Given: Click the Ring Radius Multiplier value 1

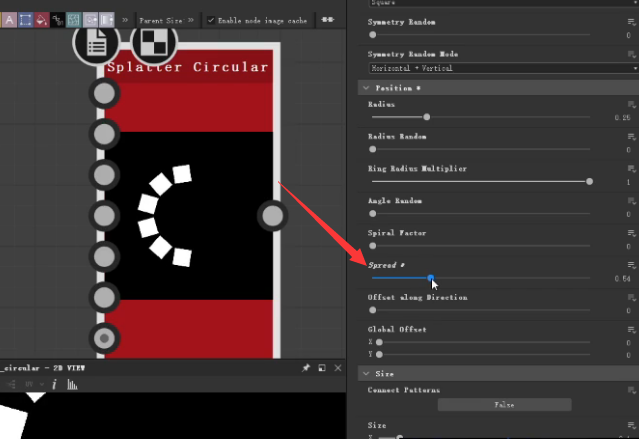Looking at the screenshot, I should 628,182.
